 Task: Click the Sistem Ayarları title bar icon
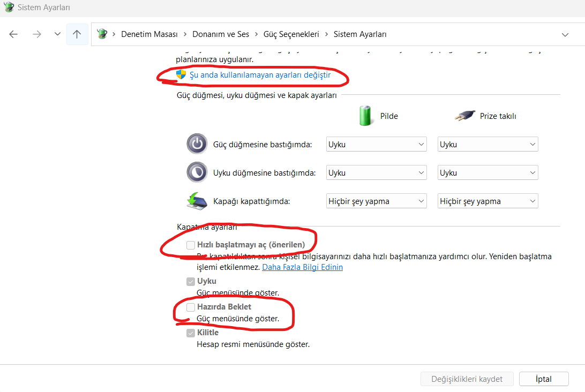pos(9,7)
